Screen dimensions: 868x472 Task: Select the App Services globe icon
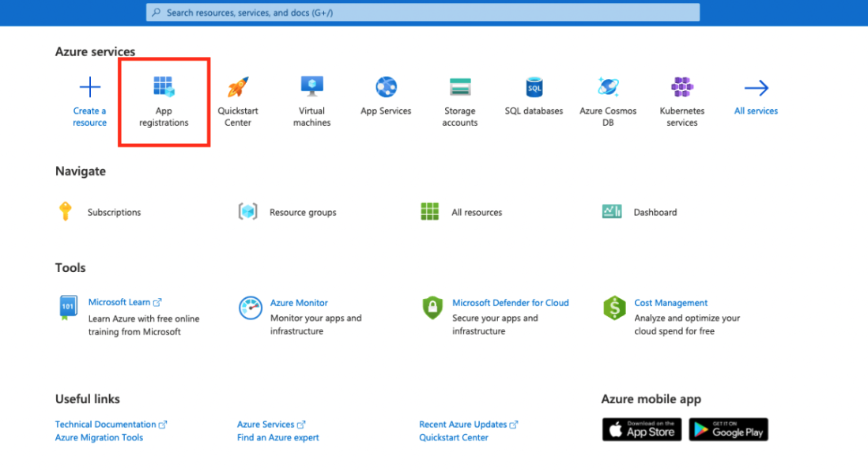tap(387, 87)
